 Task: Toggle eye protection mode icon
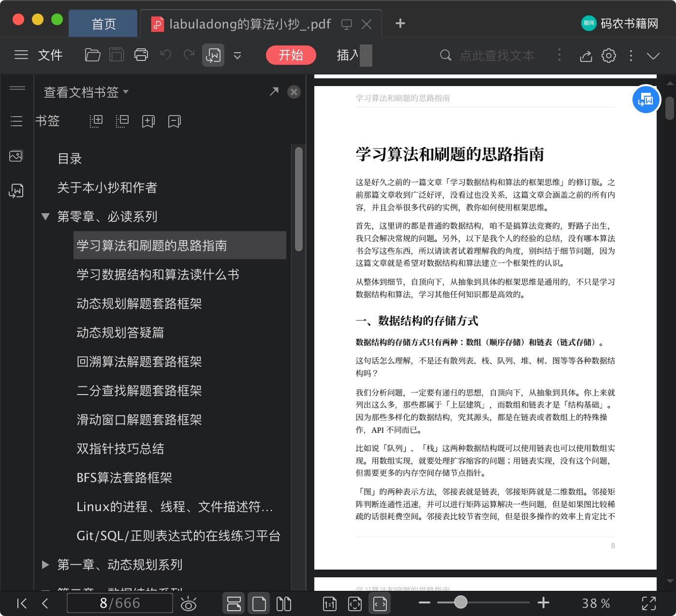pyautogui.click(x=188, y=603)
